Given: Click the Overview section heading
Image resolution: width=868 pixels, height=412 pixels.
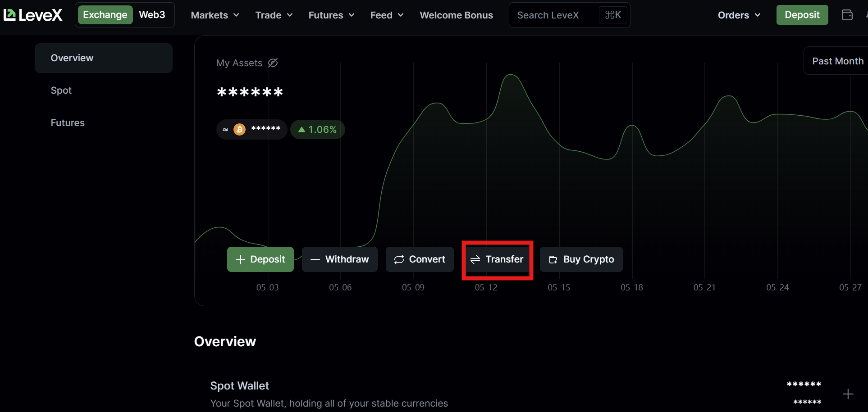Looking at the screenshot, I should coord(225,342).
